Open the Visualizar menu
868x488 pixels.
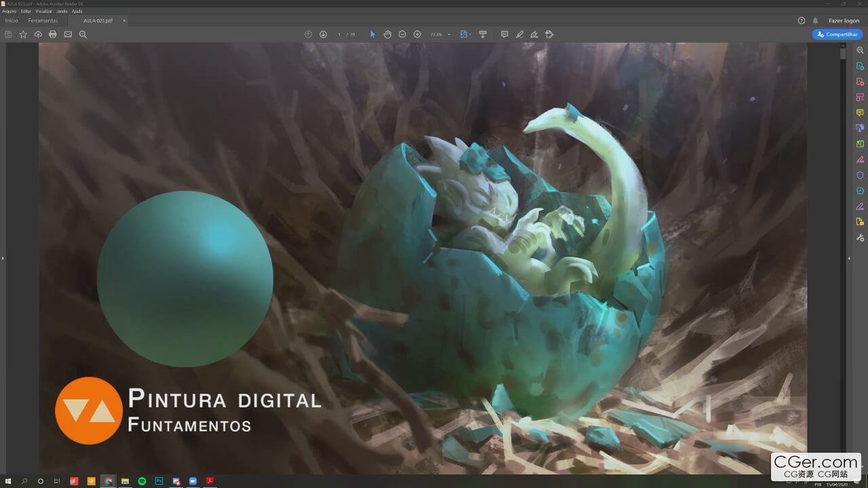click(x=43, y=12)
